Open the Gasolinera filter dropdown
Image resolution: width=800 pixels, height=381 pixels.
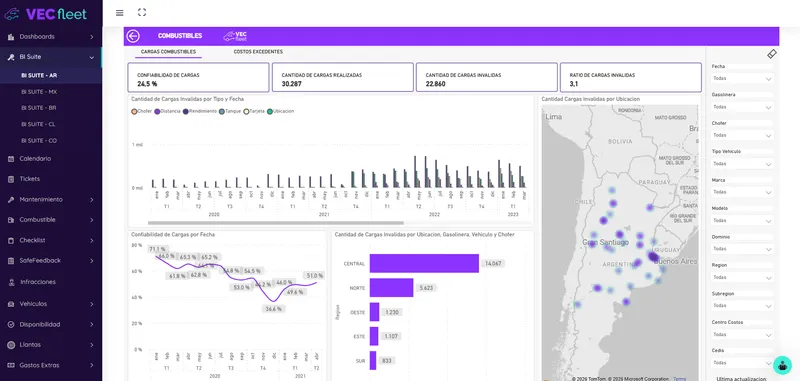[x=742, y=107]
